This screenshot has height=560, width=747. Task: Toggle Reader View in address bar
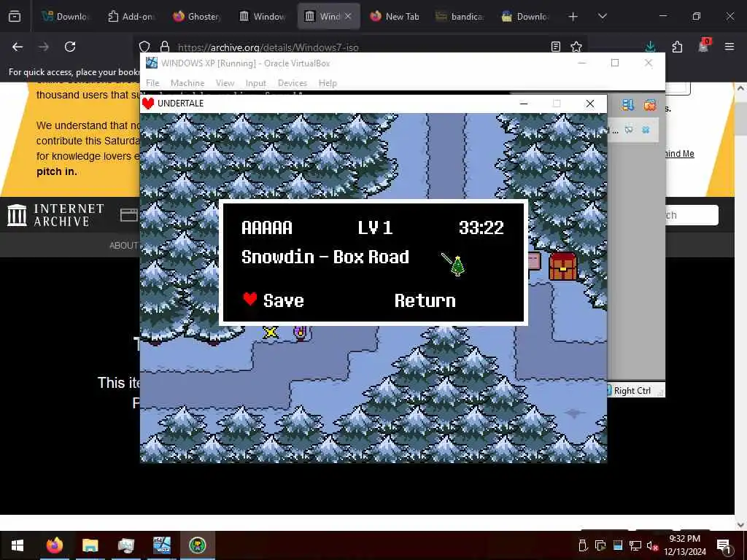coord(555,47)
